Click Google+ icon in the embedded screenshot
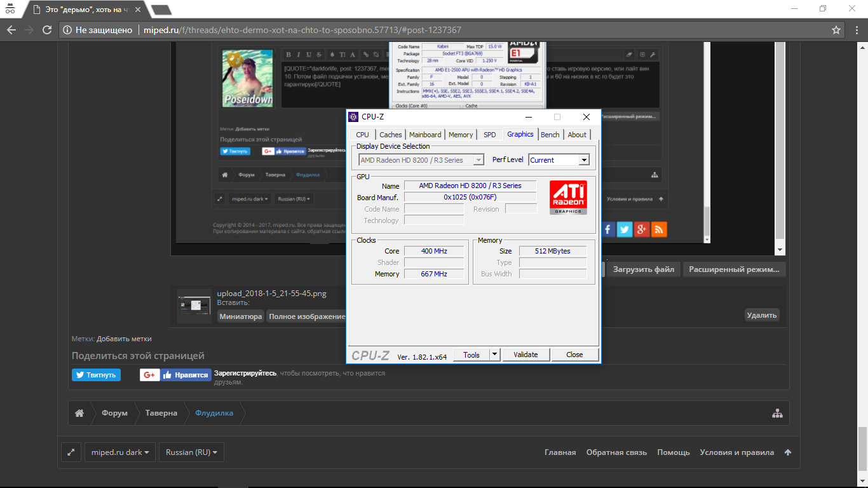868x488 pixels. [x=642, y=230]
